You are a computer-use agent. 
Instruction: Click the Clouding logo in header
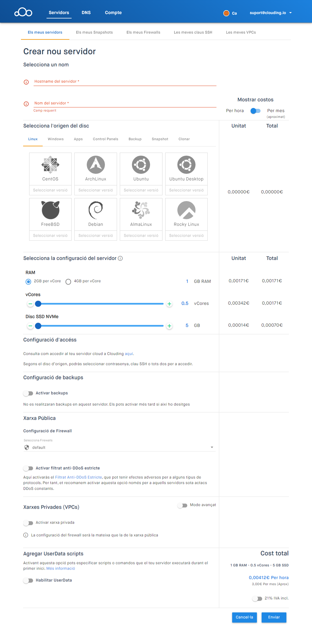[23, 13]
